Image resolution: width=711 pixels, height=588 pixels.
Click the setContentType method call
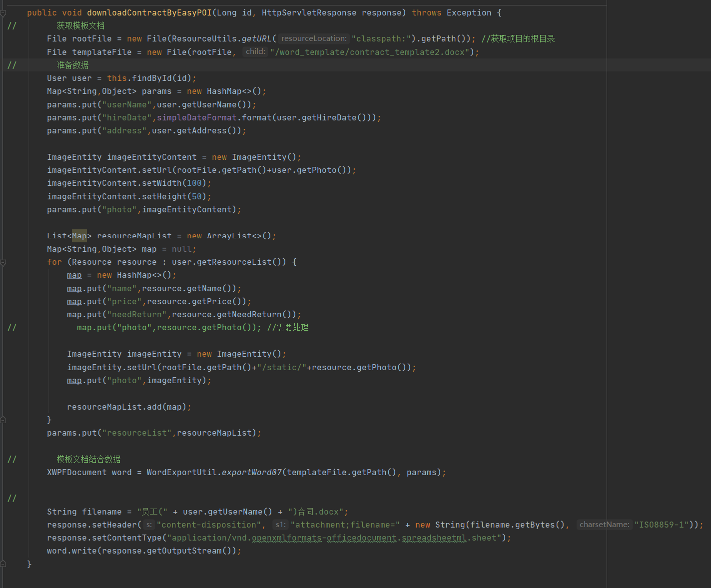pyautogui.click(x=127, y=538)
